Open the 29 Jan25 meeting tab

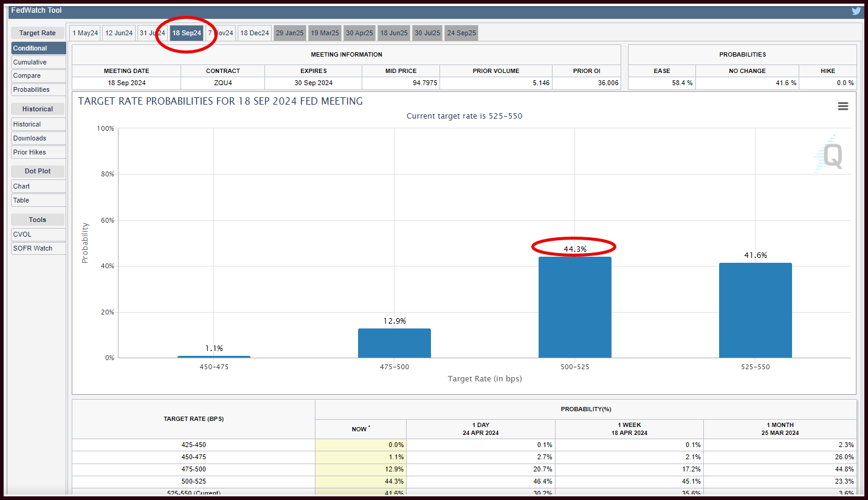tap(290, 33)
